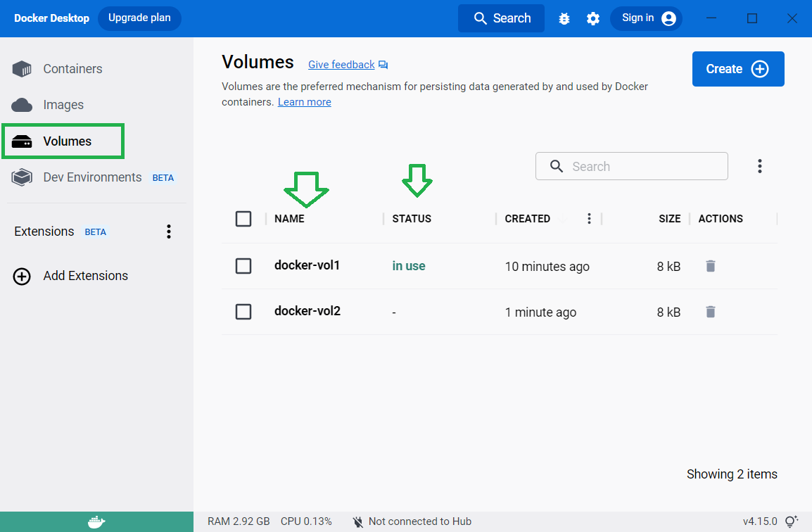Image resolution: width=812 pixels, height=532 pixels.
Task: Go to the Containers section
Action: click(72, 69)
